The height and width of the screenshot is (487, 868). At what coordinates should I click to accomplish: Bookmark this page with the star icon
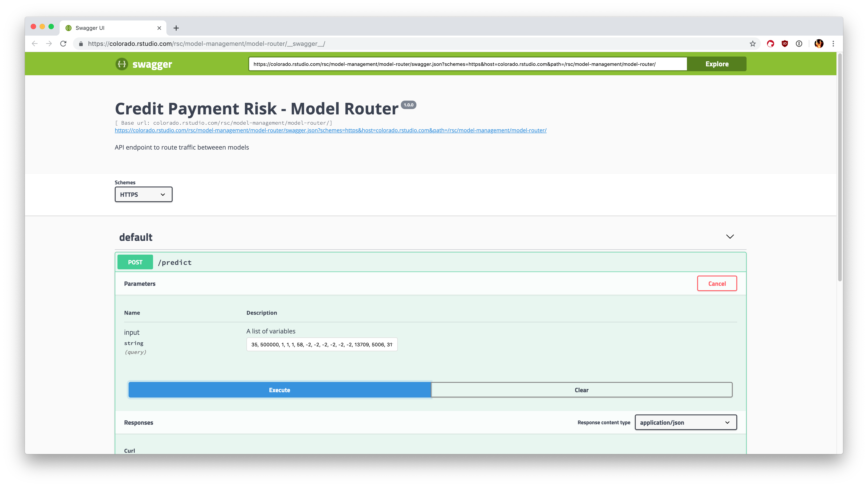tap(752, 43)
